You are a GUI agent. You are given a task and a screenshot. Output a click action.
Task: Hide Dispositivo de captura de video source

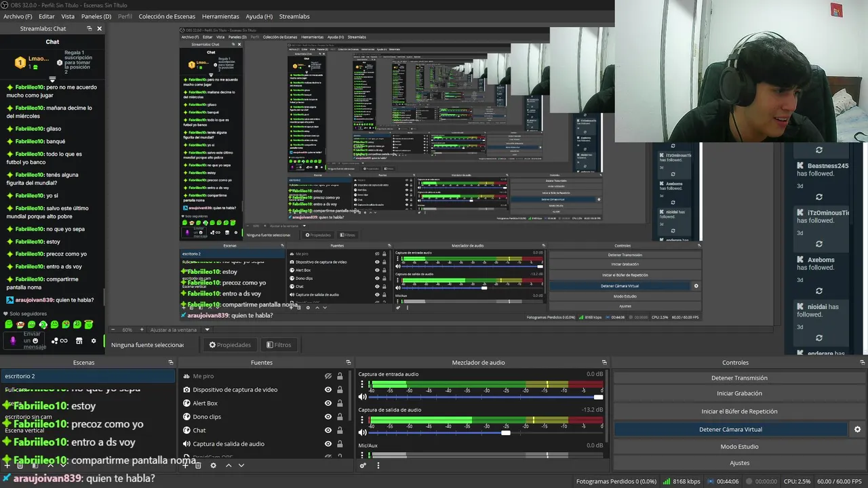coord(328,390)
